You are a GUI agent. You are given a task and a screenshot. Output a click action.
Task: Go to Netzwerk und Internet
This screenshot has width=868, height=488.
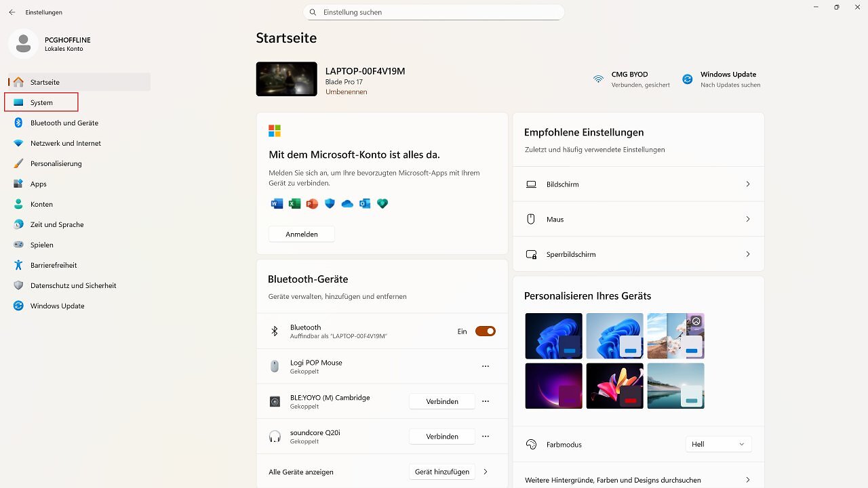coord(79,143)
